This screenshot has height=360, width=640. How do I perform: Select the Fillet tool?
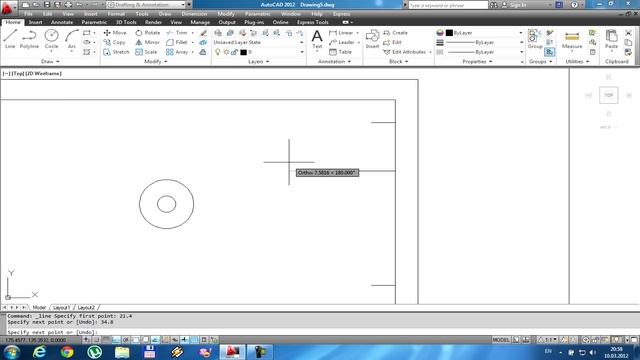[x=177, y=42]
